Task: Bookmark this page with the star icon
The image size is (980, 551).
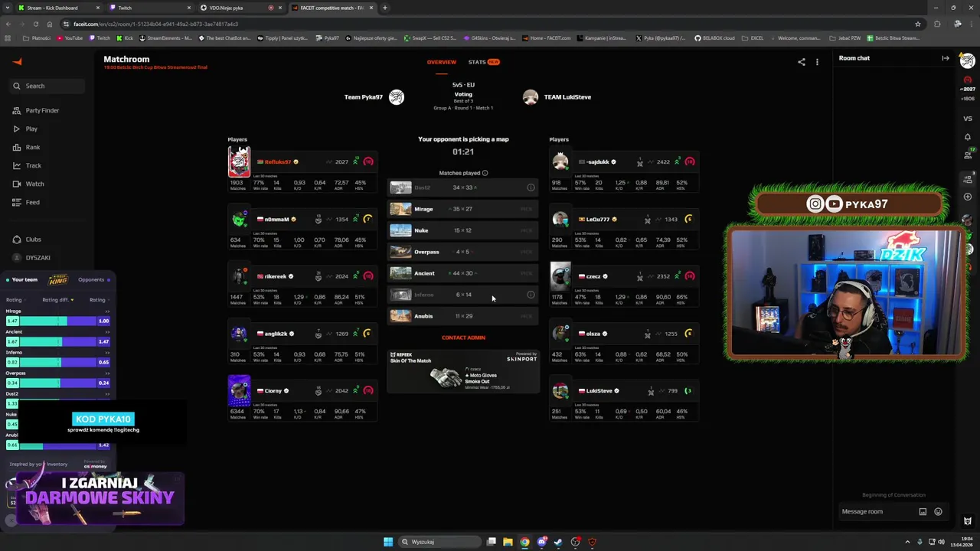Action: pyautogui.click(x=918, y=24)
